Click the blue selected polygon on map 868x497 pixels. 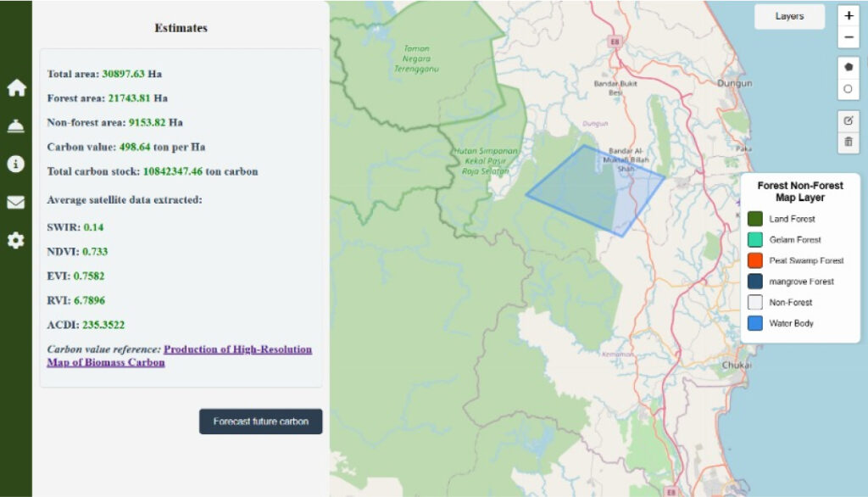593,191
